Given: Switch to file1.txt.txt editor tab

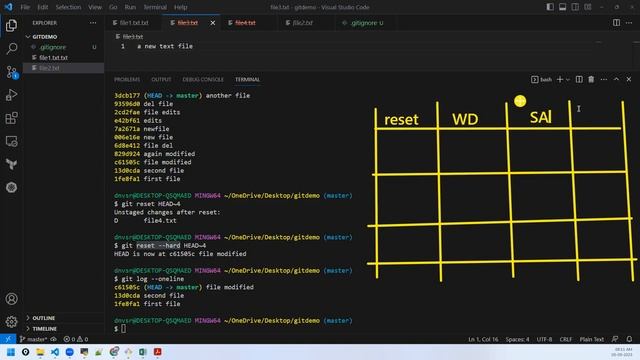Looking at the screenshot, I should tap(133, 23).
